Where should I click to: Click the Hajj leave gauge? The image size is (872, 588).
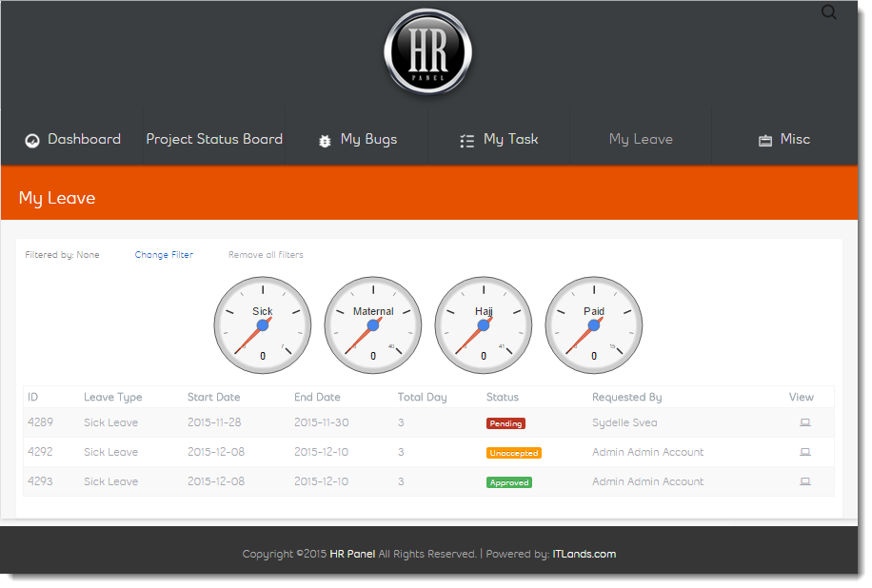point(484,325)
